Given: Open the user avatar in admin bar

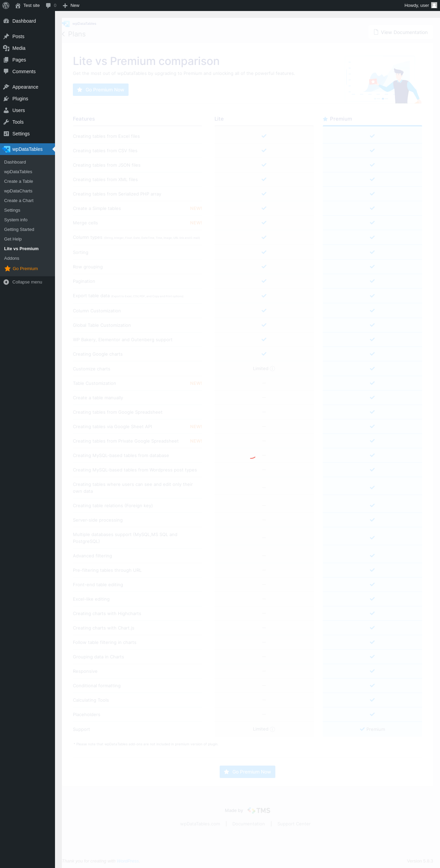Looking at the screenshot, I should point(434,5).
